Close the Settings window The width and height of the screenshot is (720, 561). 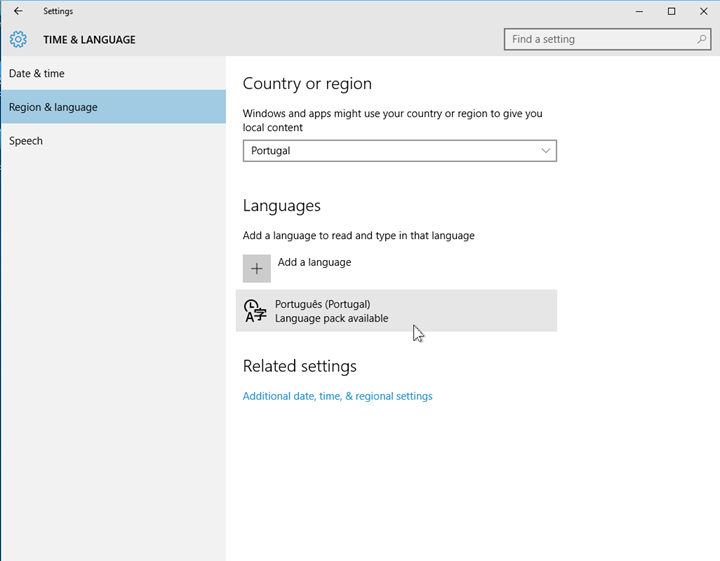click(x=703, y=11)
